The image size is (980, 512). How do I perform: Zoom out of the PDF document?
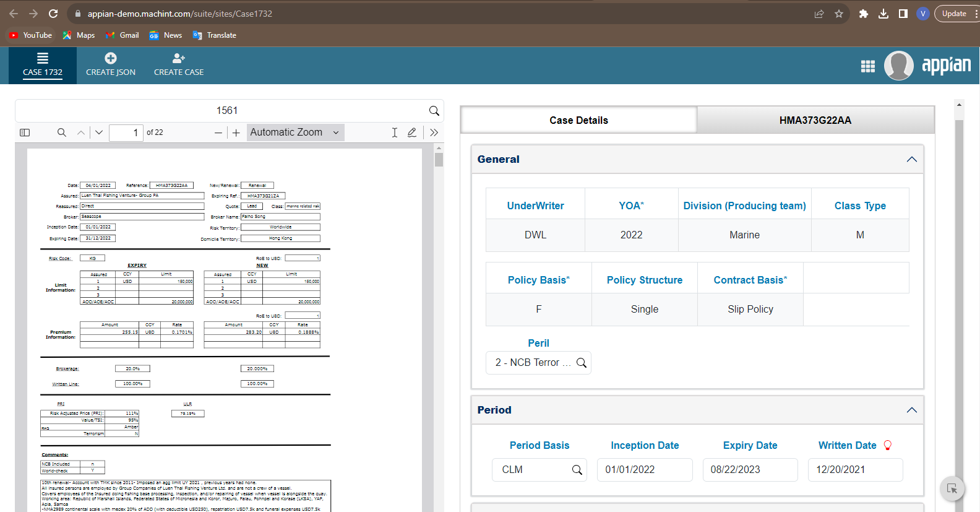218,132
